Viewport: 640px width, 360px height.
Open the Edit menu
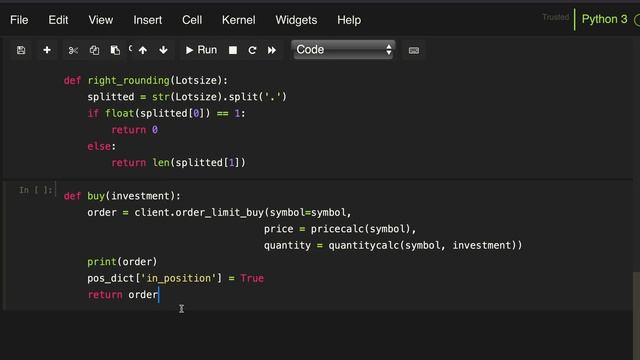[x=58, y=20]
